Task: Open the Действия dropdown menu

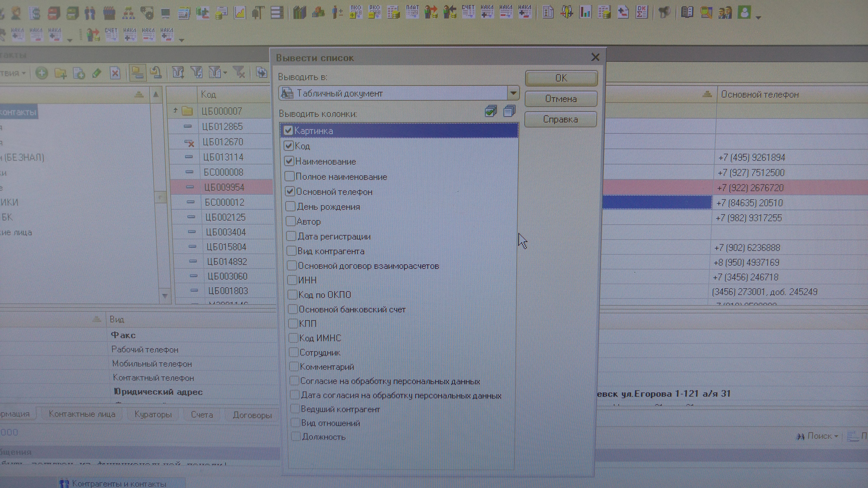Action: point(13,73)
